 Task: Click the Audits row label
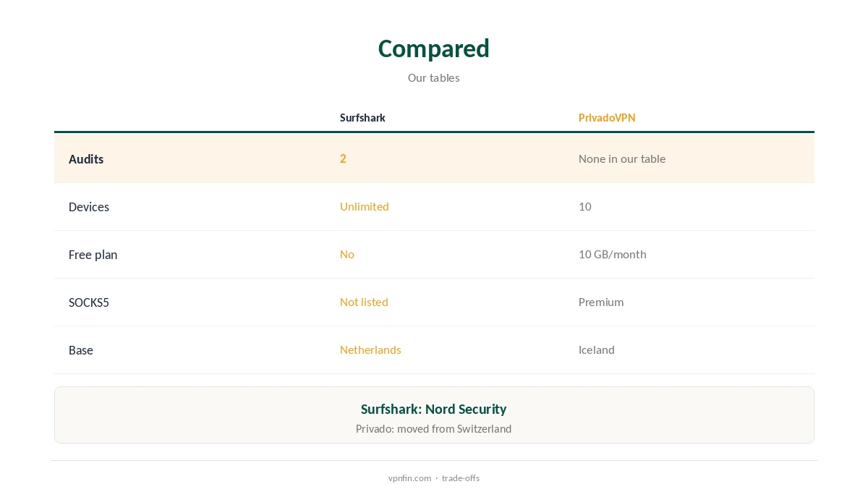86,159
